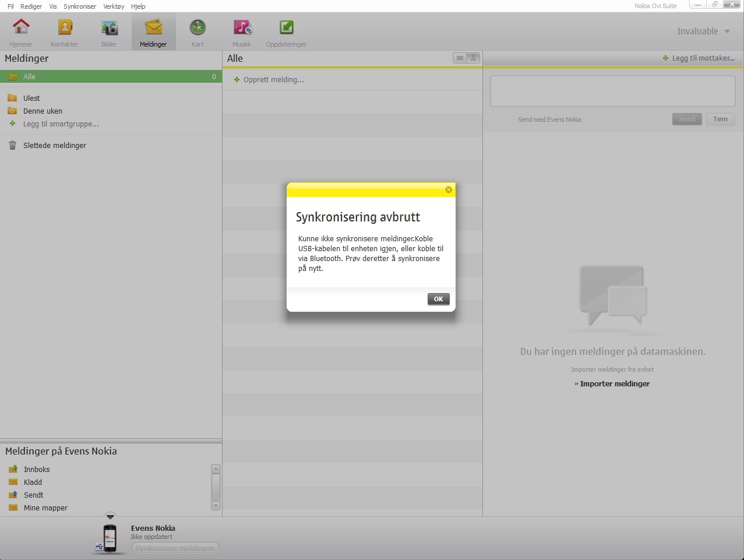Screen dimensions: 744x560
Task: Click the Evens Nokia phone image
Action: pos(110,538)
